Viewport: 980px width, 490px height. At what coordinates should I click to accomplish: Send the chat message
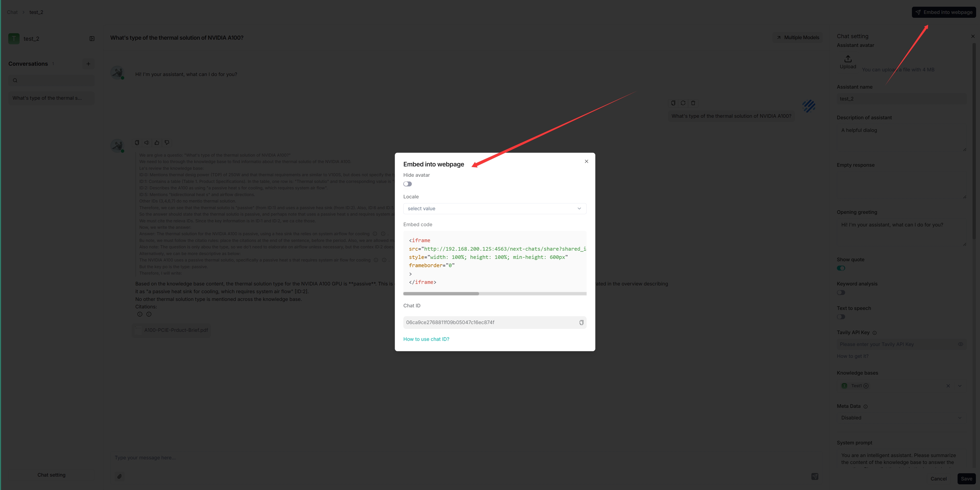[x=814, y=476]
